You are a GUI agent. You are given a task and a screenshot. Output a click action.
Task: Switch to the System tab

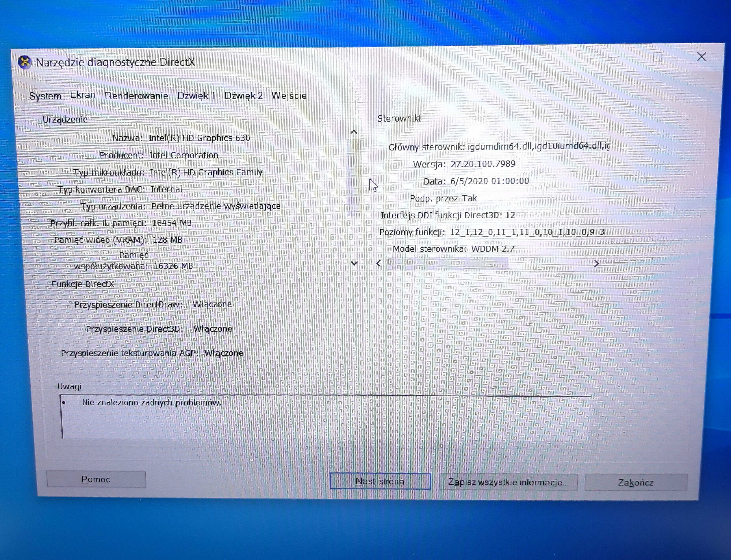pos(45,96)
